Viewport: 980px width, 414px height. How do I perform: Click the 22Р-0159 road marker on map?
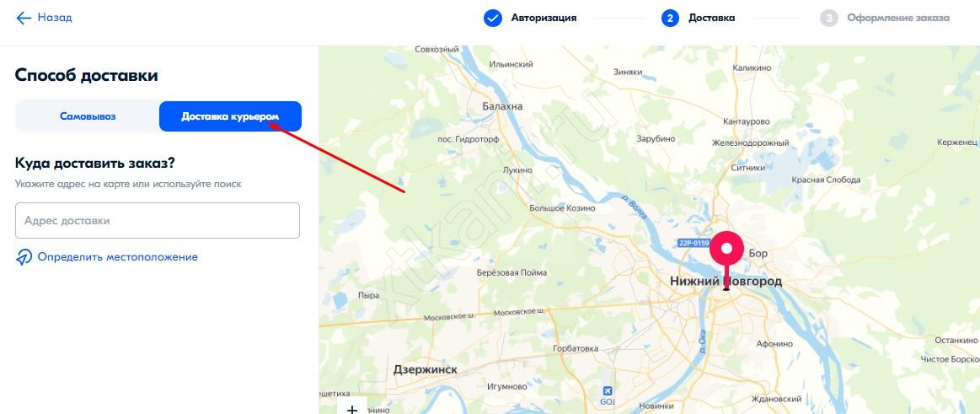pyautogui.click(x=693, y=243)
